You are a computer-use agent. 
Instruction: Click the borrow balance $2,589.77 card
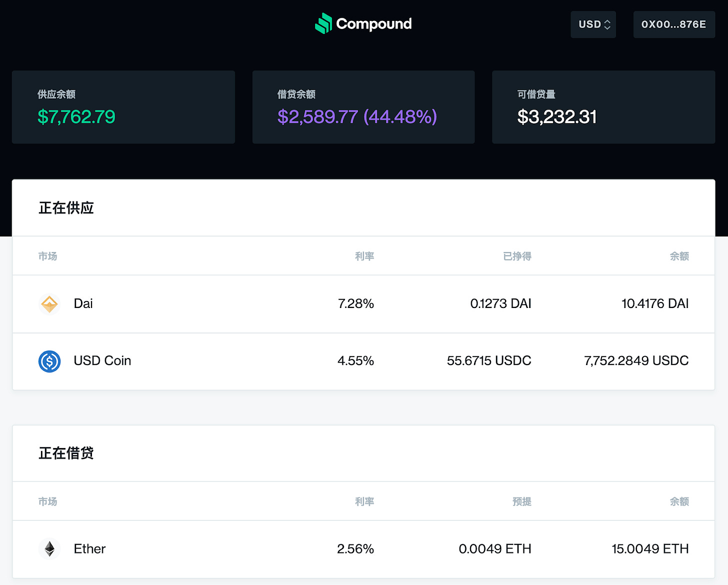(x=363, y=107)
